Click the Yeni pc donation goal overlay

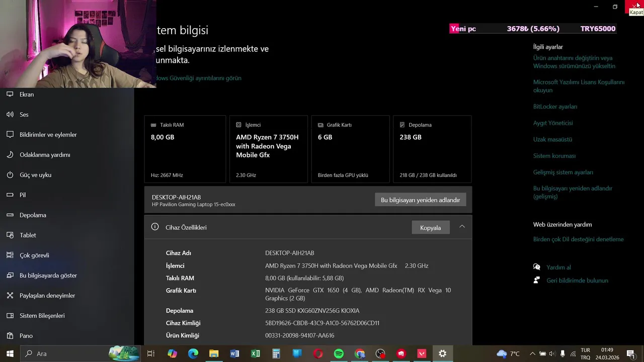tap(533, 29)
